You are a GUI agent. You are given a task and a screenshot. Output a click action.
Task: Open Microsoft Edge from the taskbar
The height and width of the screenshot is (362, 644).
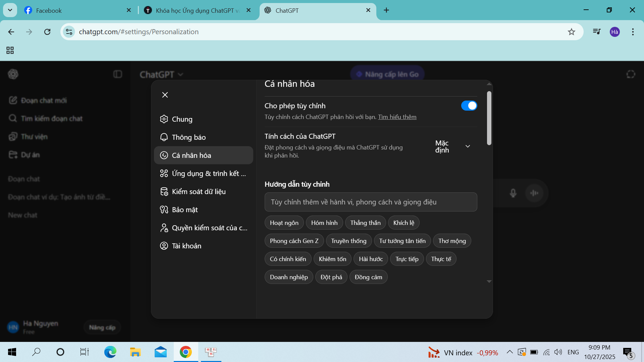coord(110,352)
